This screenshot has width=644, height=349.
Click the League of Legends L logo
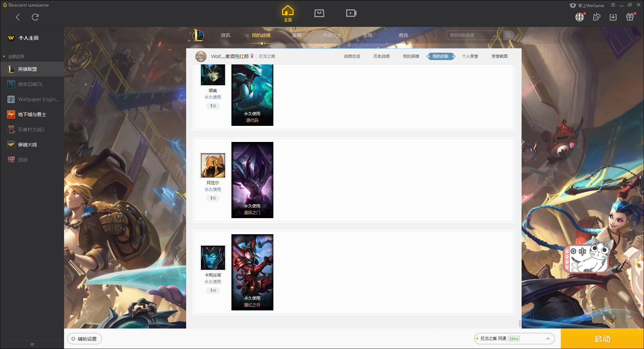click(198, 35)
